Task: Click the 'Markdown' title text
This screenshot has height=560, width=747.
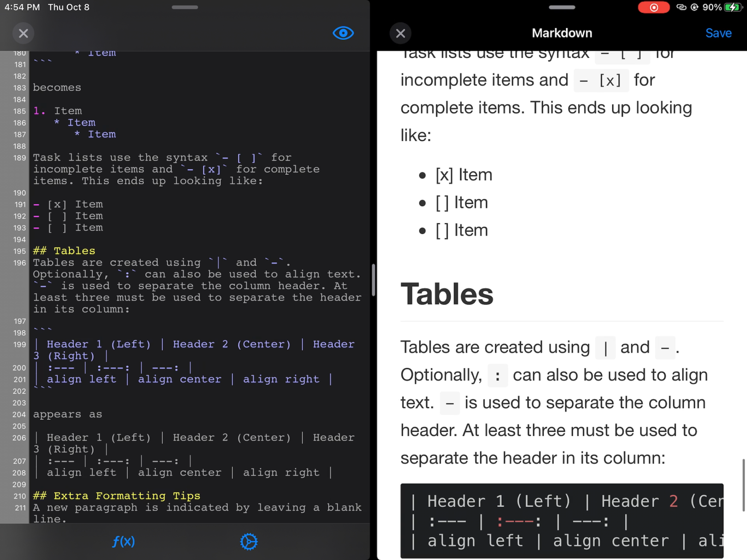Action: coord(562,33)
